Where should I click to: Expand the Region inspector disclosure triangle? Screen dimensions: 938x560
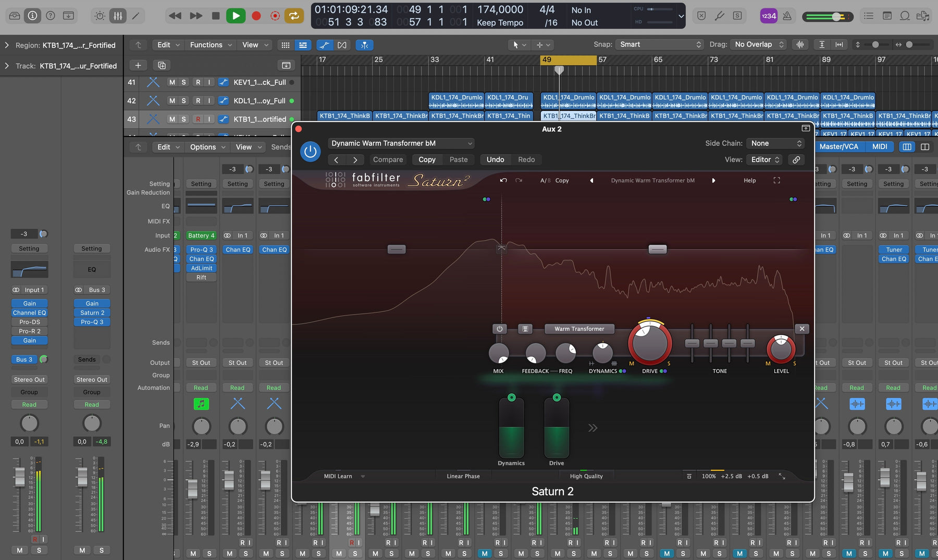pos(7,45)
